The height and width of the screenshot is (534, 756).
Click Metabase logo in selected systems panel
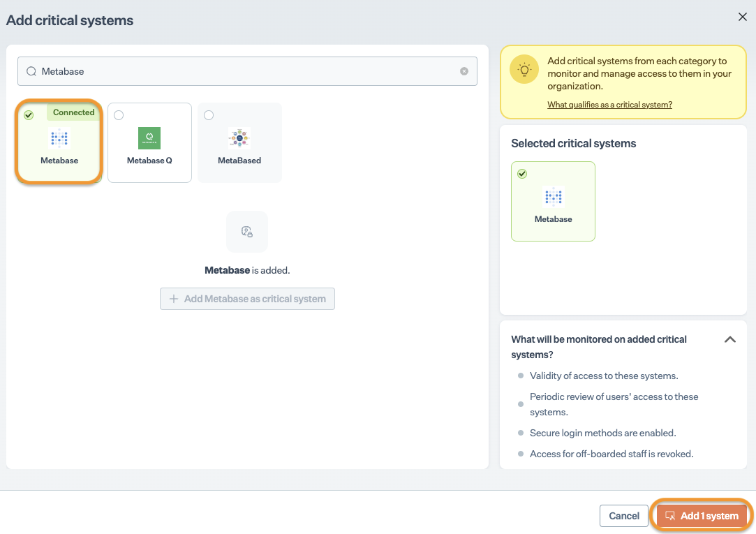[x=553, y=197]
